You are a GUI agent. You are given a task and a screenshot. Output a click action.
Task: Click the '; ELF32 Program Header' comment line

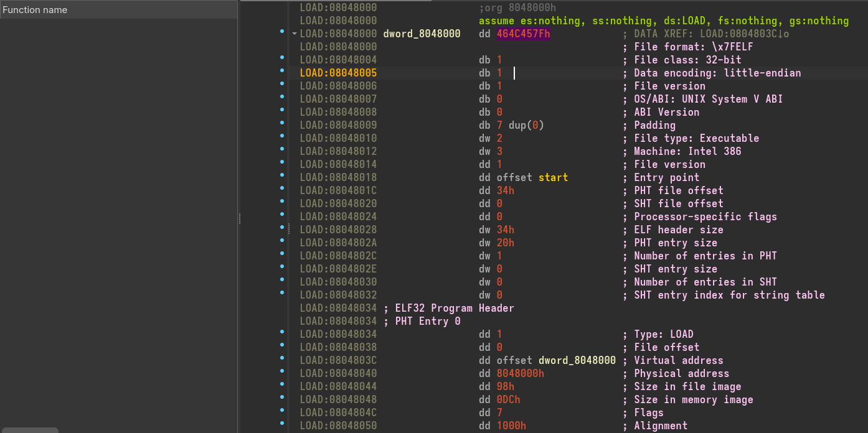click(448, 308)
